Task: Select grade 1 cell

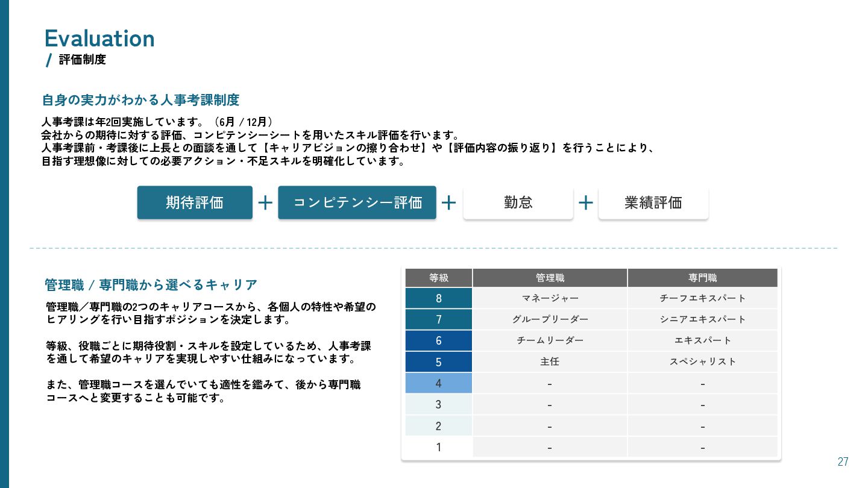Action: pyautogui.click(x=439, y=447)
